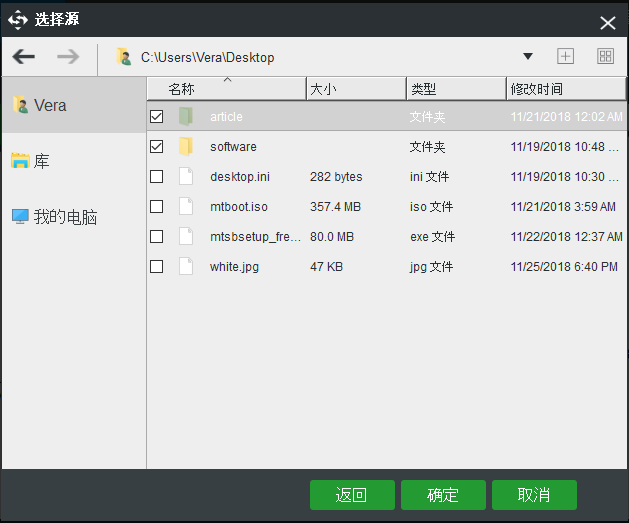Close the 选择源 dialog
The width and height of the screenshot is (629, 523).
(608, 23)
